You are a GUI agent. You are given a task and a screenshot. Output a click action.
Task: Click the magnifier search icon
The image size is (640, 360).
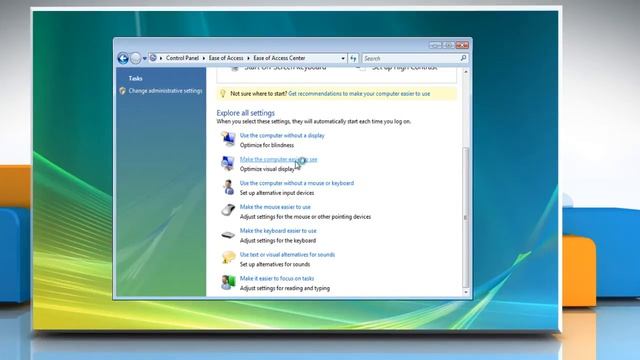click(463, 58)
